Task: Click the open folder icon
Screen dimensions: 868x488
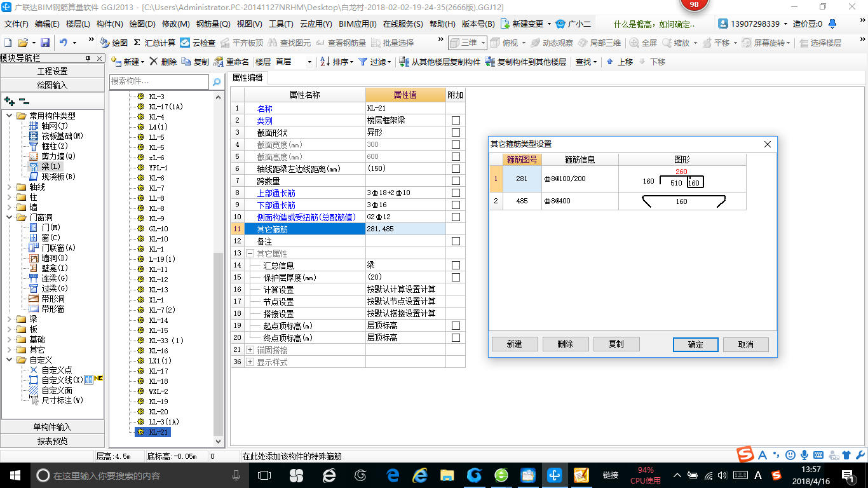Action: click(22, 43)
